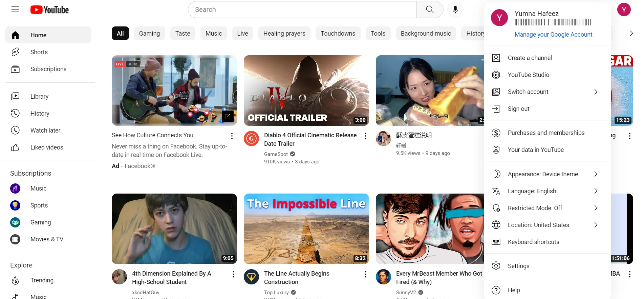Click the Y account avatar at top right
Viewport: 644px width, 299px height.
coord(624,9)
